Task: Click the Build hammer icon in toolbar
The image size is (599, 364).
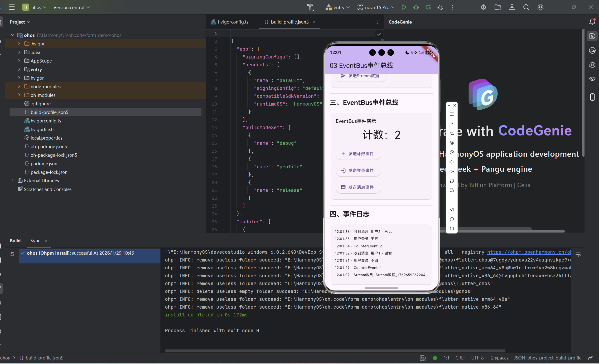Action: tap(310, 7)
